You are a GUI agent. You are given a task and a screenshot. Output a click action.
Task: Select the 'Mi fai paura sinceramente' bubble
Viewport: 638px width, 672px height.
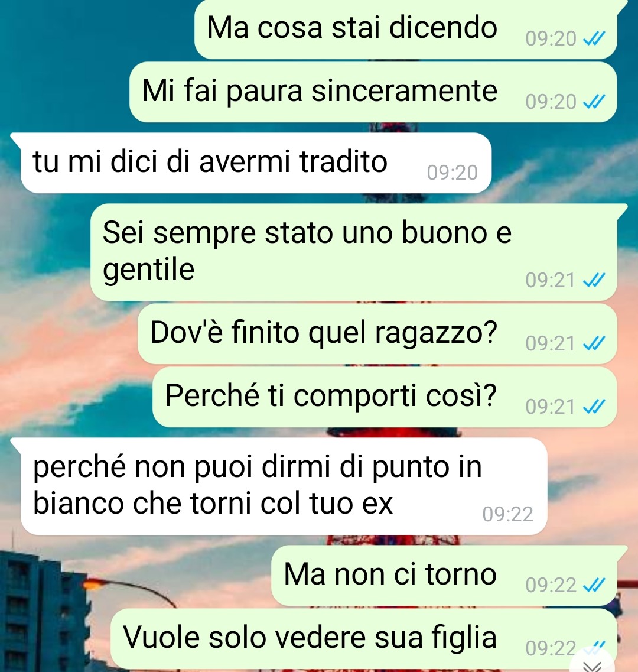[373, 92]
